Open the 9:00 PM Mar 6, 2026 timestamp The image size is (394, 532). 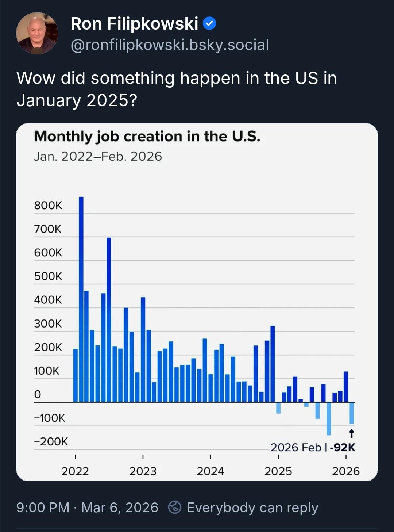click(88, 508)
